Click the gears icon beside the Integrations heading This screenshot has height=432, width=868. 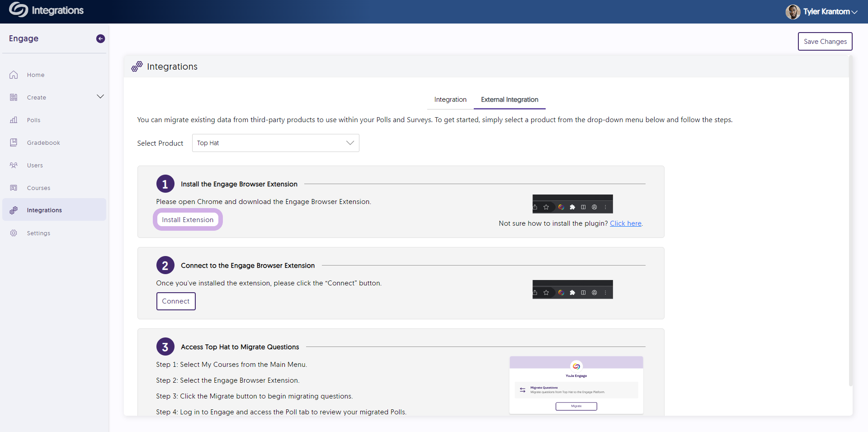(137, 66)
